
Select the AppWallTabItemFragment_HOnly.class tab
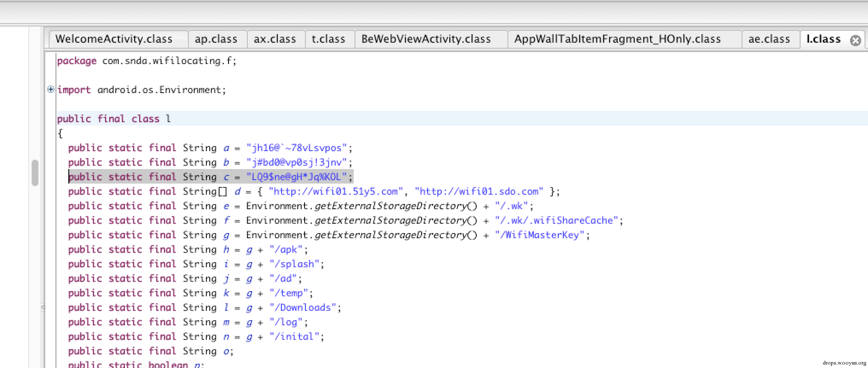[625, 39]
